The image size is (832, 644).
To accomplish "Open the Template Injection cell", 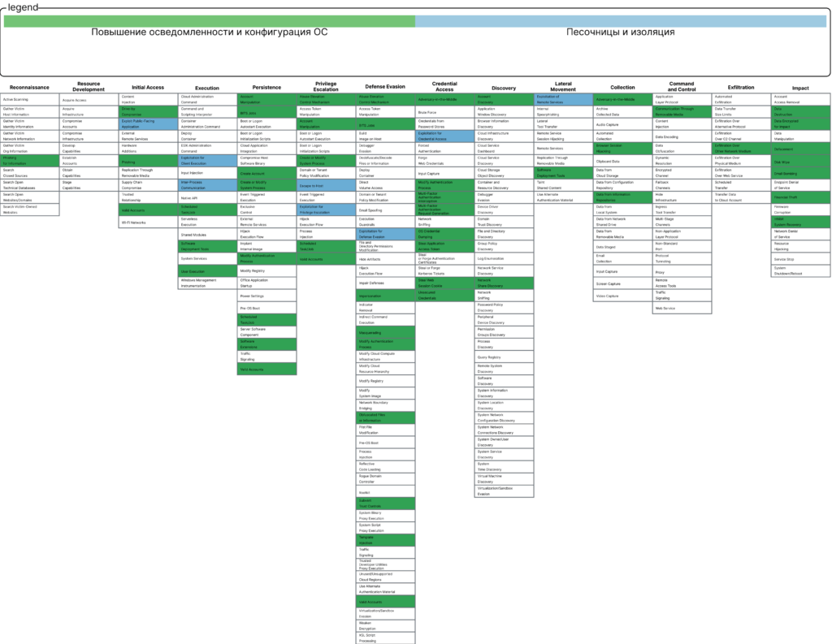I will click(384, 539).
